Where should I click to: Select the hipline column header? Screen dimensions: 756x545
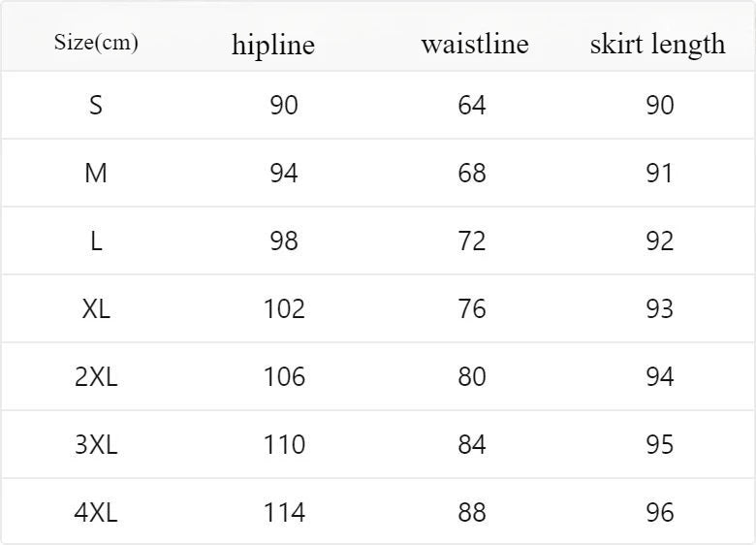[x=273, y=45]
